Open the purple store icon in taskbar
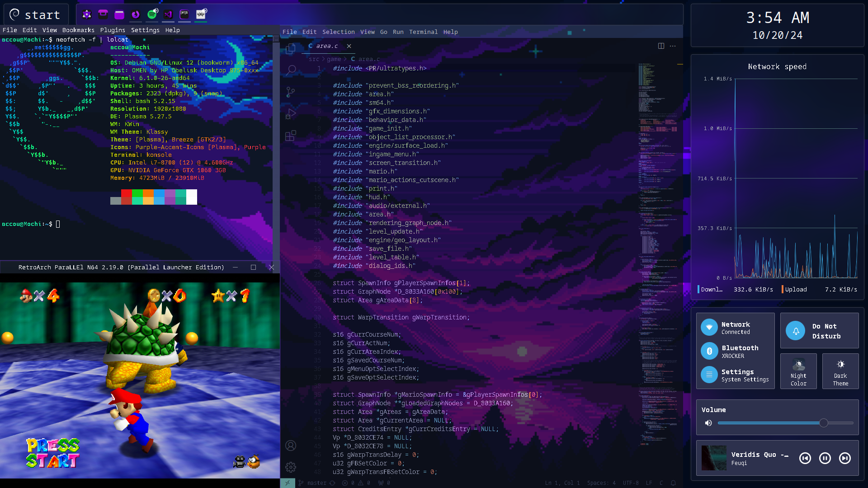The width and height of the screenshot is (868, 488). pos(103,14)
